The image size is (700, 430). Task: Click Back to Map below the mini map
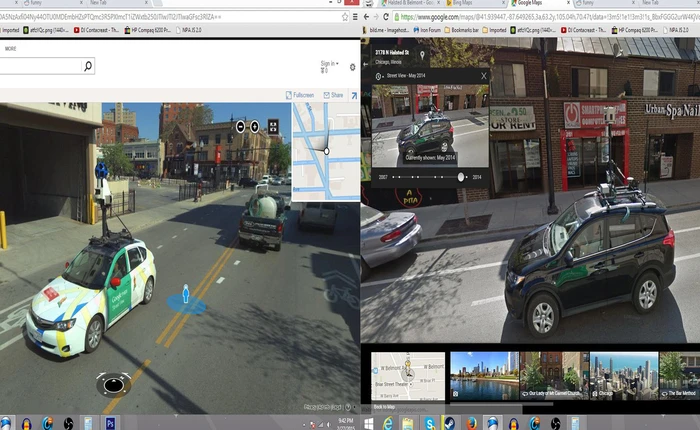[384, 407]
